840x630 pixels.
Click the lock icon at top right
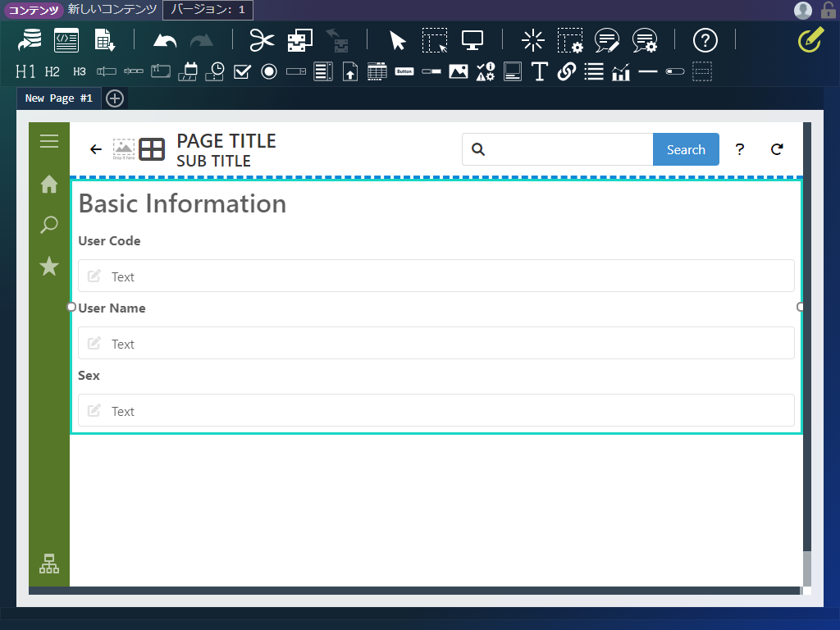(828, 10)
